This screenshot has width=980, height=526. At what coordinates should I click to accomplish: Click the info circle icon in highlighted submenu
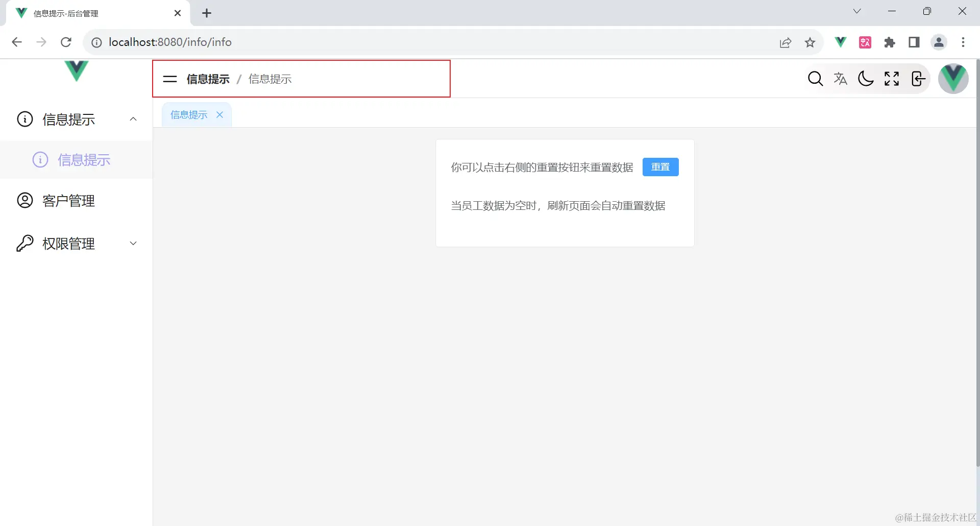pyautogui.click(x=40, y=160)
